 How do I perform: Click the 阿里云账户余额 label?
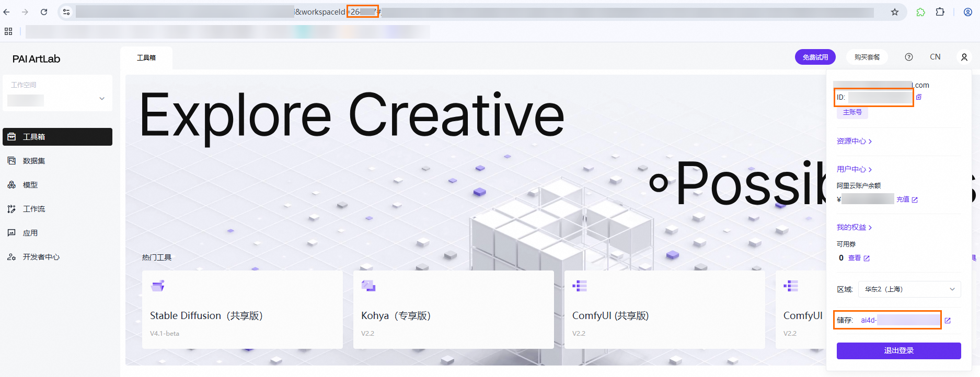coord(859,185)
